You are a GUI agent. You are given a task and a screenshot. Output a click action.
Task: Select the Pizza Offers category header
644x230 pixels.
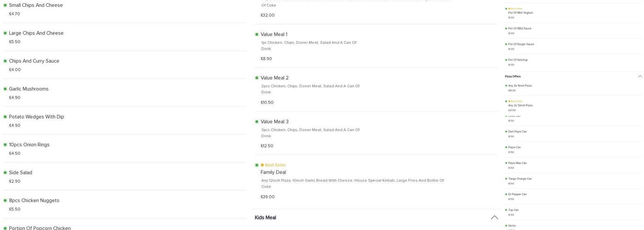[x=512, y=76]
